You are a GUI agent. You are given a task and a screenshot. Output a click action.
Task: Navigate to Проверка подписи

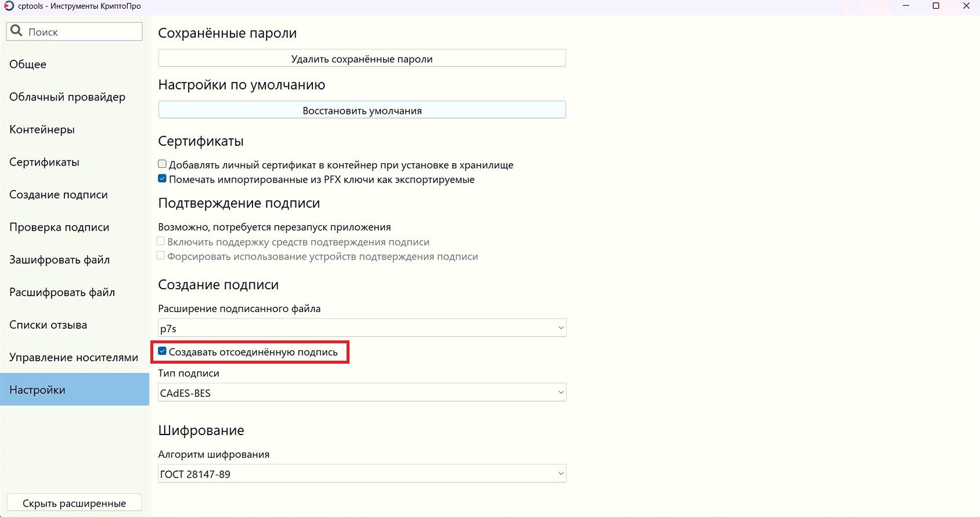click(59, 227)
